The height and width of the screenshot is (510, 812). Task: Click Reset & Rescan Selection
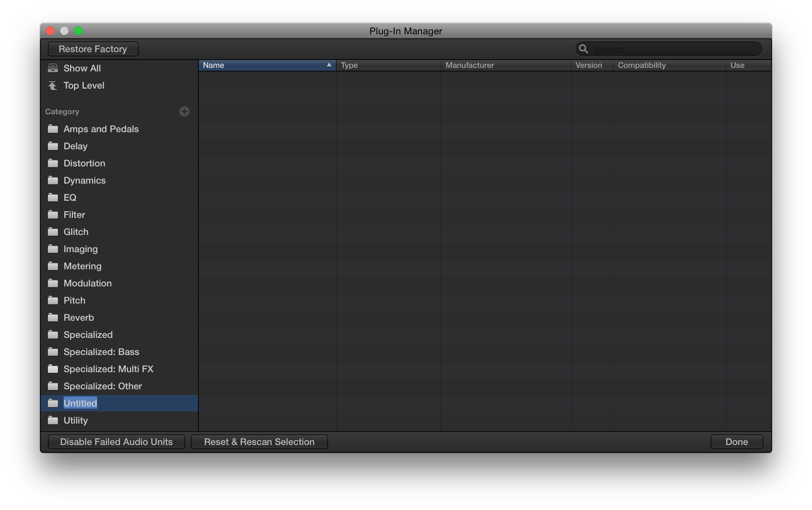[259, 441]
